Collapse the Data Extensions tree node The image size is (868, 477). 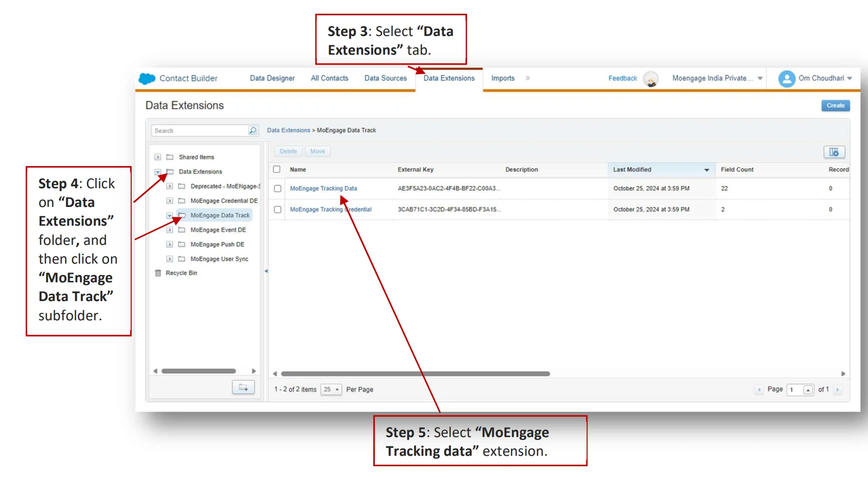158,172
